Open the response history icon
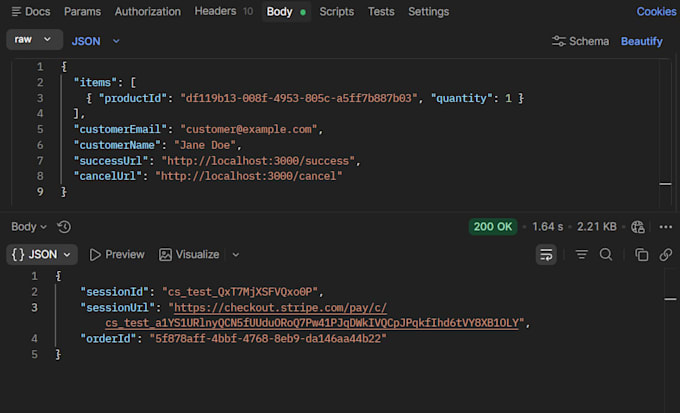Screen dimensions: 680x413 click(x=64, y=227)
